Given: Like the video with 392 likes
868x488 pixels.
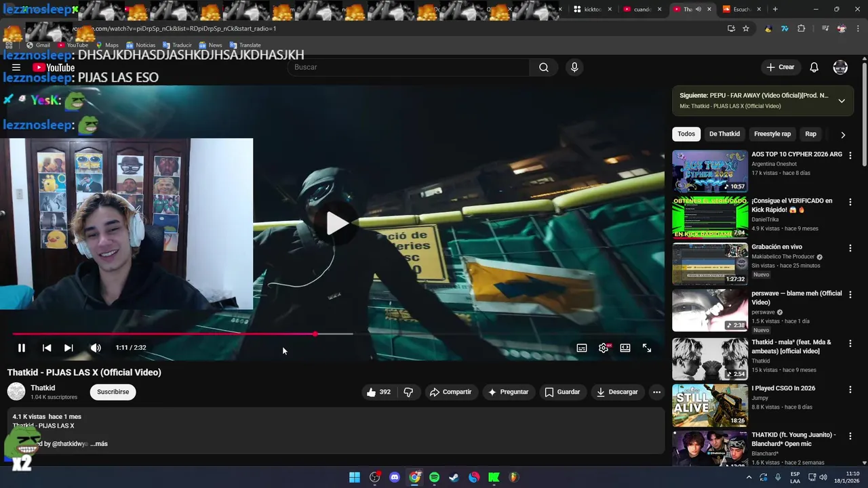Looking at the screenshot, I should tap(378, 392).
